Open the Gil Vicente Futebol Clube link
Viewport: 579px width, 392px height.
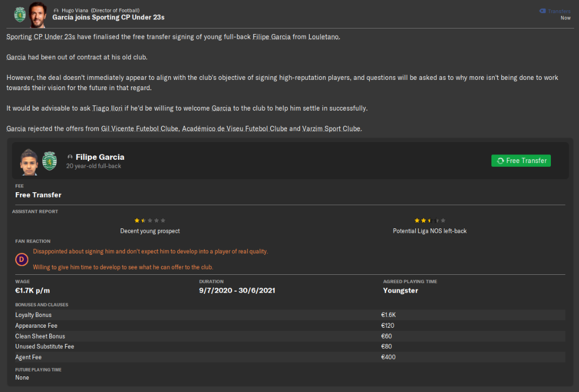139,129
